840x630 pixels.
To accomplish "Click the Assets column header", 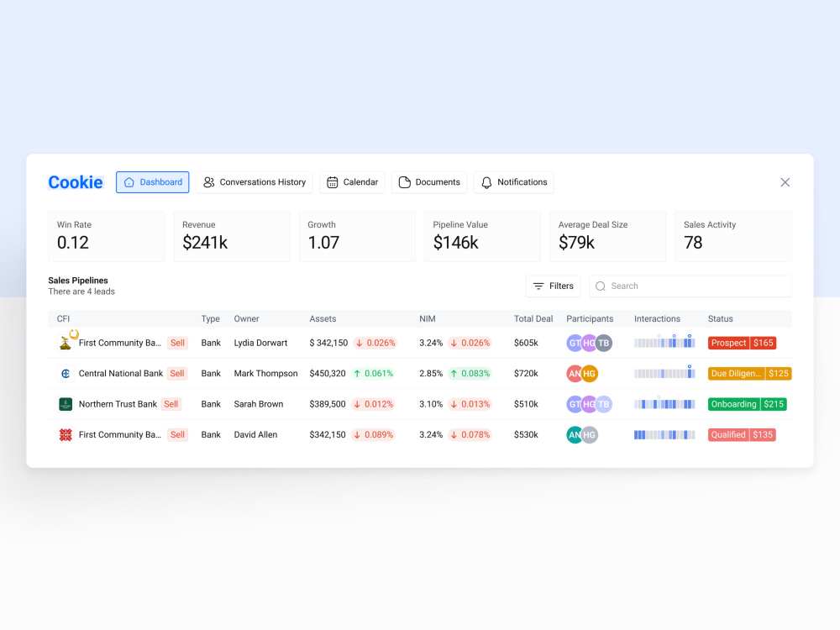I will pos(323,318).
